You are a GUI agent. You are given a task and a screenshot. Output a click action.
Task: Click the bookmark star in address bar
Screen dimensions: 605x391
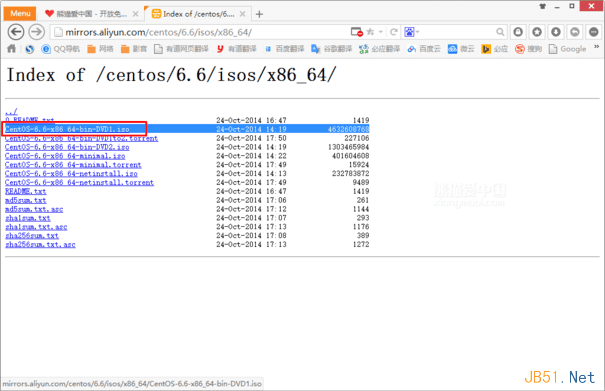coord(370,32)
